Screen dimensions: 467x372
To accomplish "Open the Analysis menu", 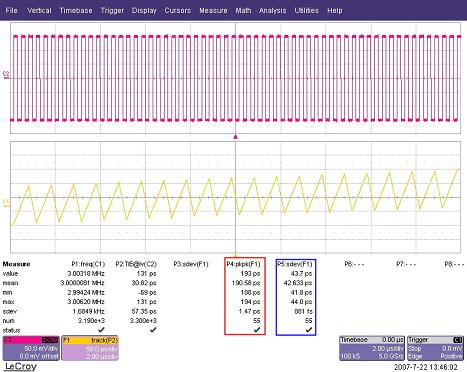I will tap(273, 10).
